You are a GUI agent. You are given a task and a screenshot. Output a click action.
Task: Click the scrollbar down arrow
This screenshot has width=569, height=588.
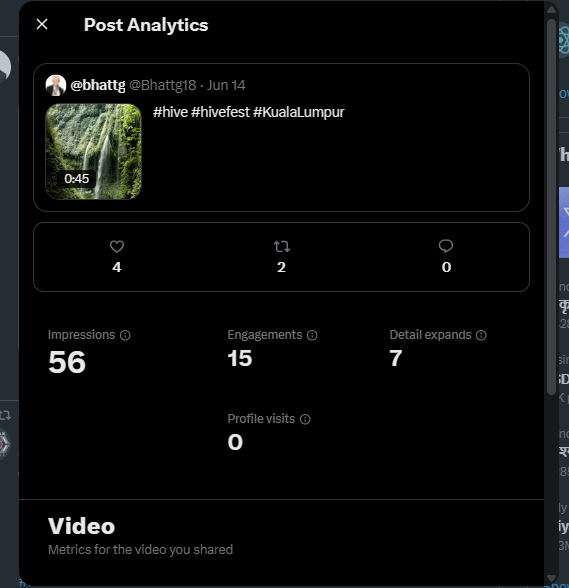[551, 578]
